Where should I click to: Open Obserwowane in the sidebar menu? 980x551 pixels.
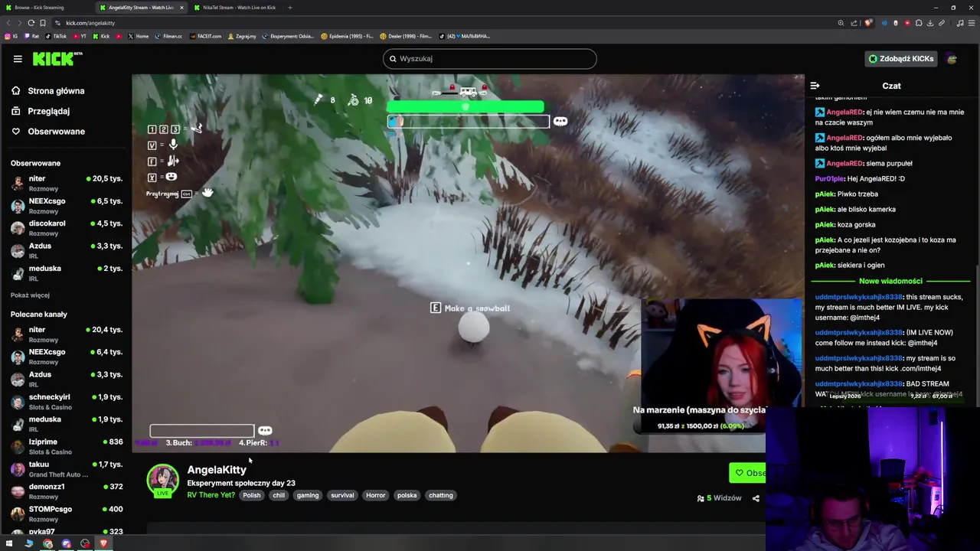(x=56, y=132)
